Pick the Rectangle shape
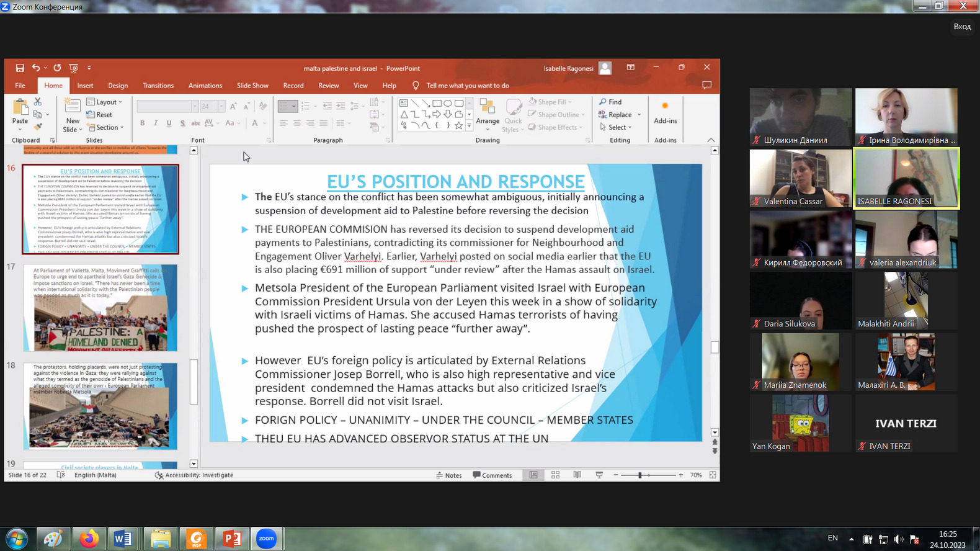The height and width of the screenshot is (551, 980). (x=437, y=103)
